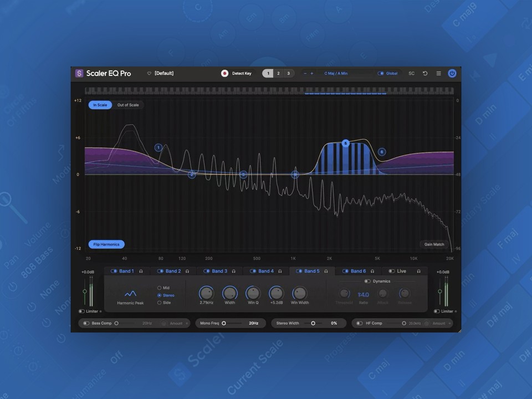Select EQ node 5 on the graph
Screen dimensions: 532x399
click(x=345, y=143)
